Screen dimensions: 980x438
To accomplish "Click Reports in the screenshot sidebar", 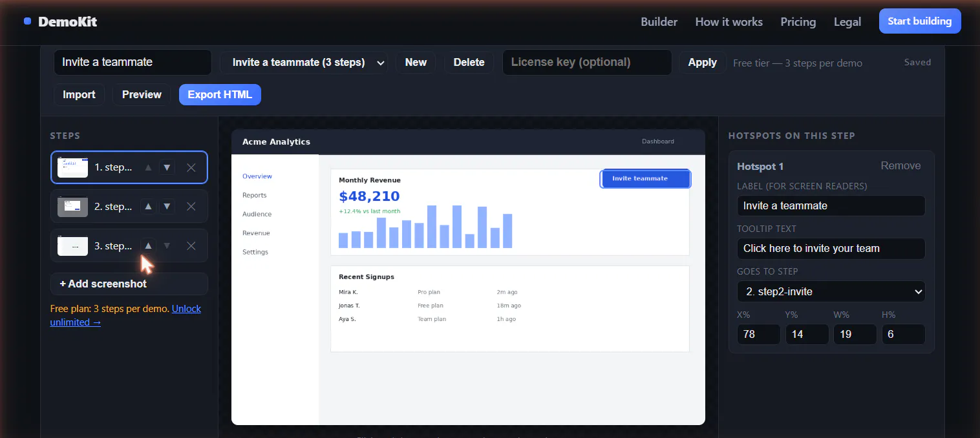I will [x=255, y=195].
